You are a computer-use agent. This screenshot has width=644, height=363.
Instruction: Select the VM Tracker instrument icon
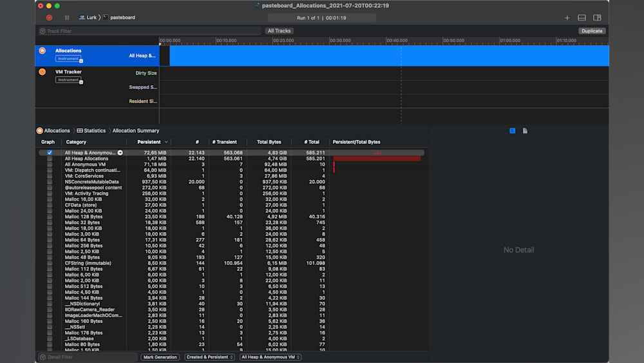pos(43,72)
